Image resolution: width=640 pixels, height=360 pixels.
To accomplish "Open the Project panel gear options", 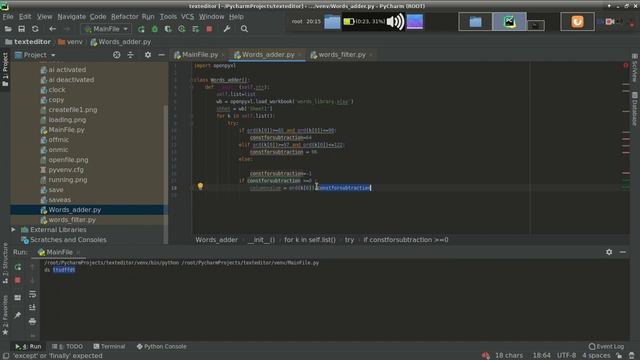I will coord(148,55).
